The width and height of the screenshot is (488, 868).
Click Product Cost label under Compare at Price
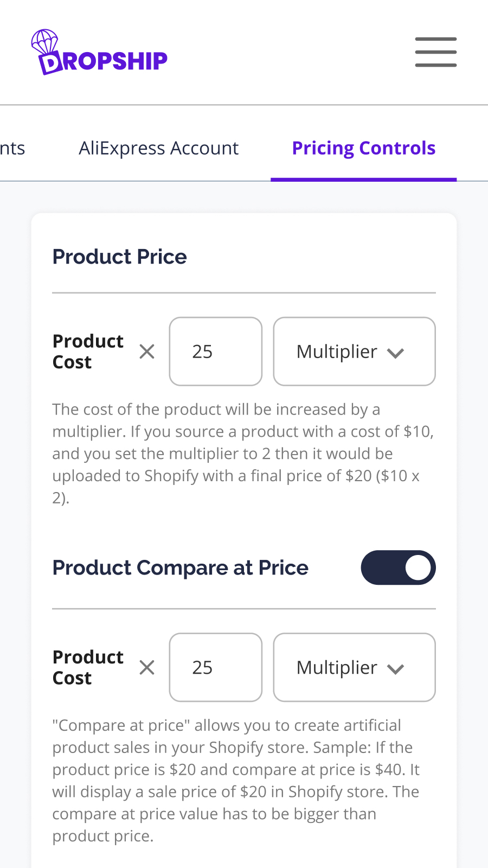pyautogui.click(x=88, y=667)
